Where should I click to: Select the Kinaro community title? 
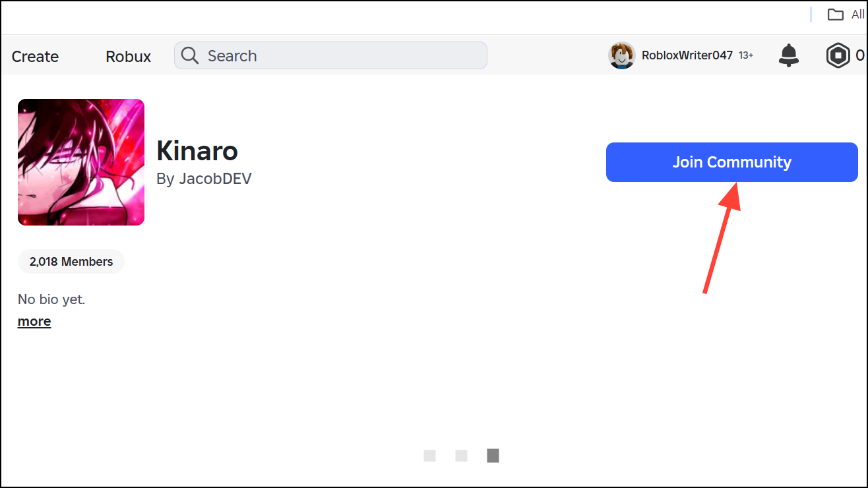tap(197, 151)
